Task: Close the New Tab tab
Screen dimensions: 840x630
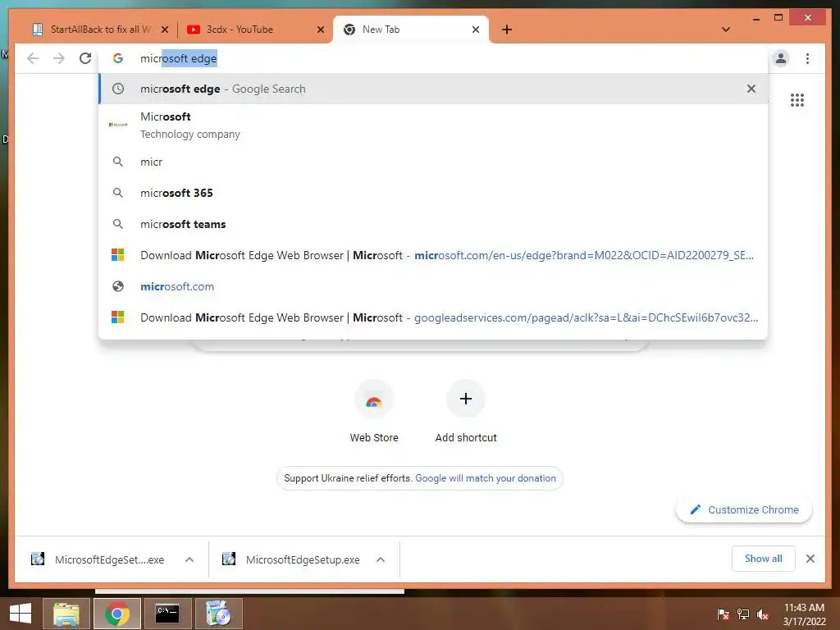Action: tap(475, 30)
